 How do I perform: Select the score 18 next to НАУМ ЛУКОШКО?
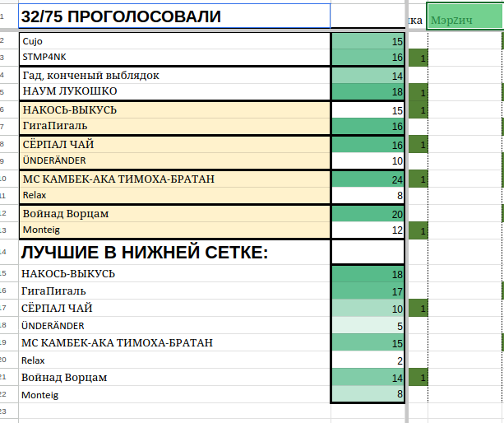368,91
